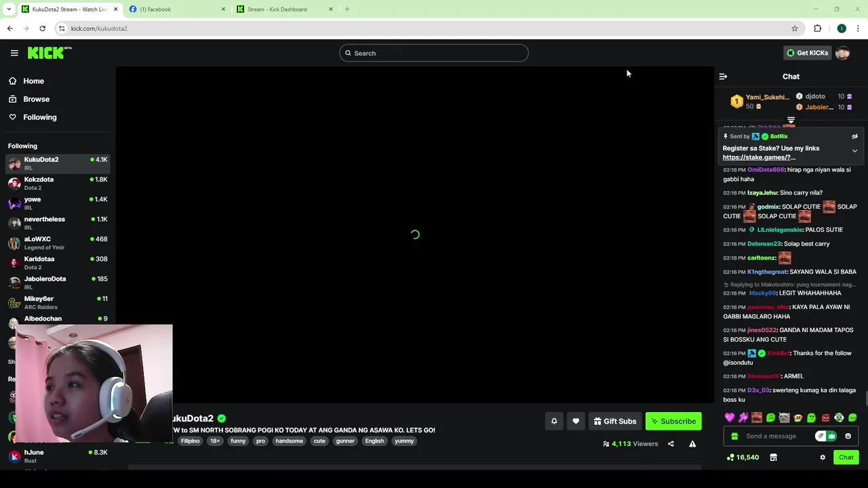
Task: Open the emoji picker in chat
Action: (848, 436)
